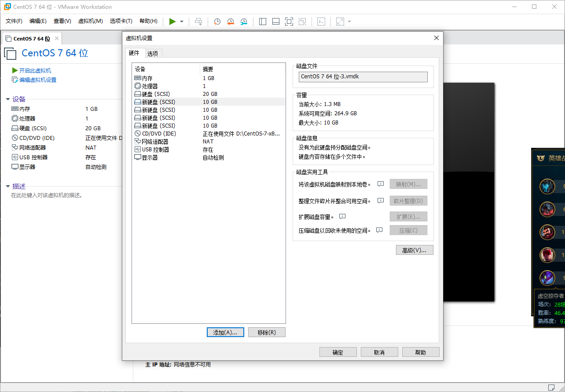Collapse the 设备 section in main window
Viewport: 565px width, 392px height.
(8, 99)
